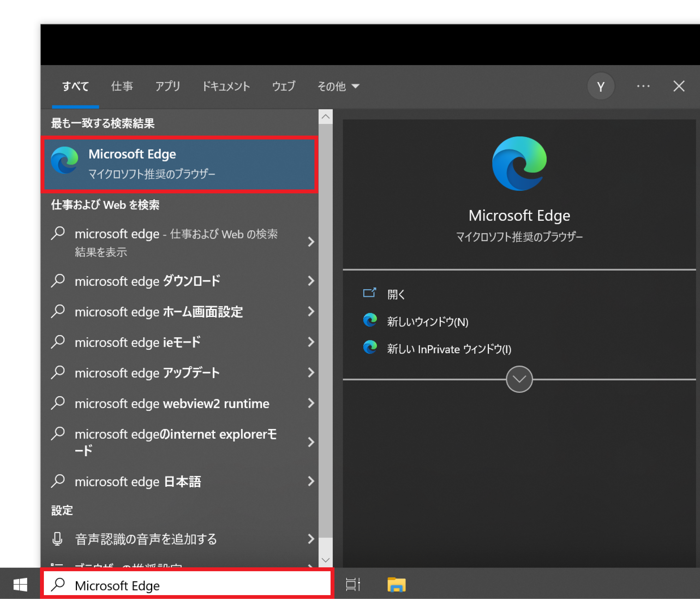Select the Microsoft Edge best match result

coord(179,164)
